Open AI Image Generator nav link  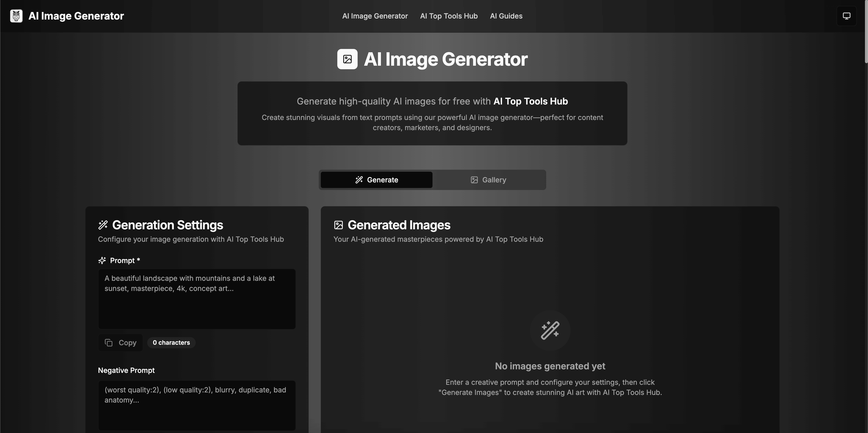pos(375,16)
